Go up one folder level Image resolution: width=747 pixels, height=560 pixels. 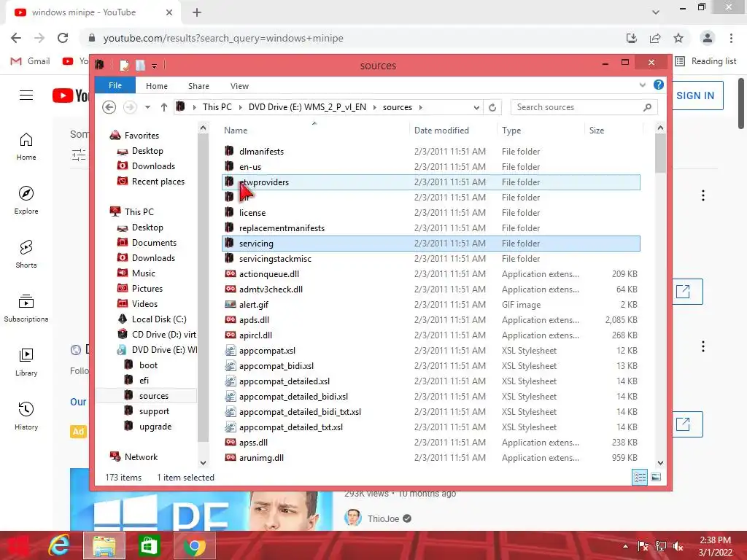pyautogui.click(x=164, y=107)
